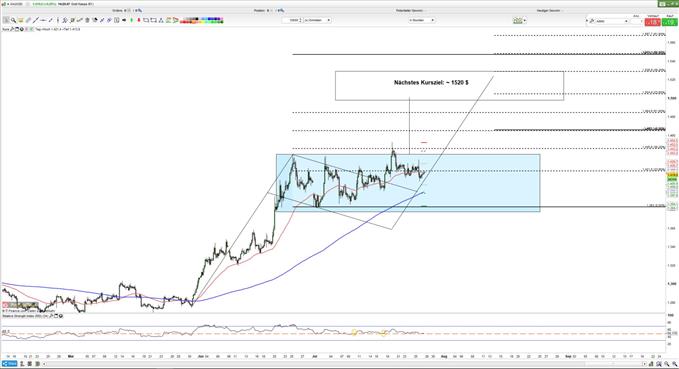Open the 4 Stunden timeframe dropdown
The image size is (679, 369).
(x=422, y=20)
